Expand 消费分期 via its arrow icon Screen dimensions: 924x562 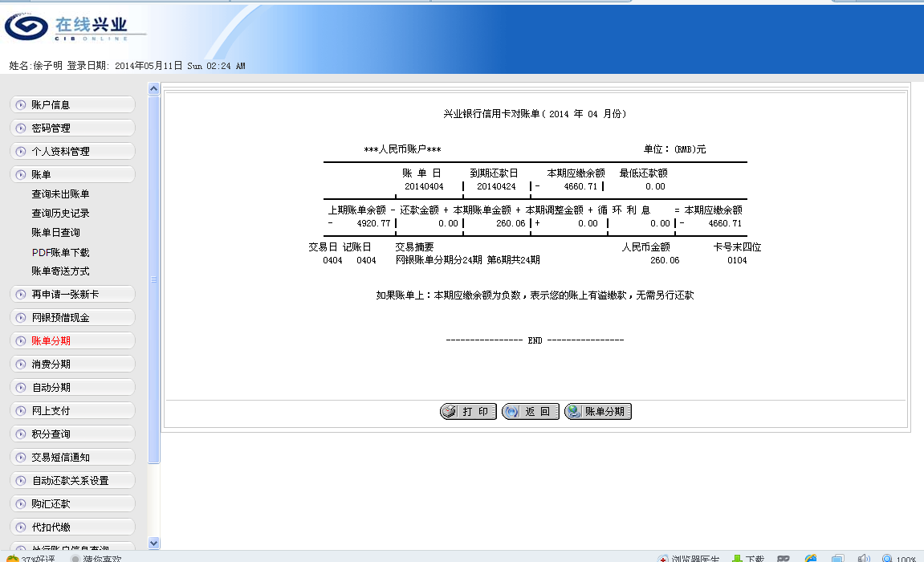pos(21,364)
